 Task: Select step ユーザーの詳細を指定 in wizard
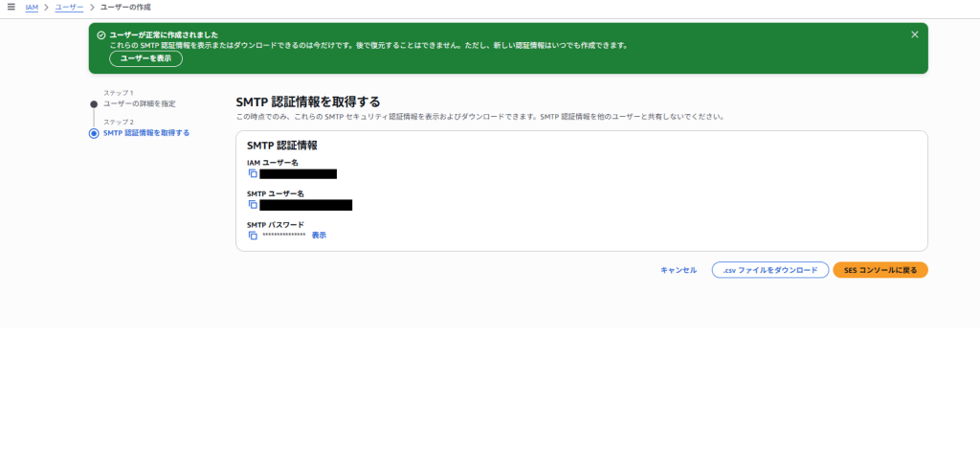140,103
